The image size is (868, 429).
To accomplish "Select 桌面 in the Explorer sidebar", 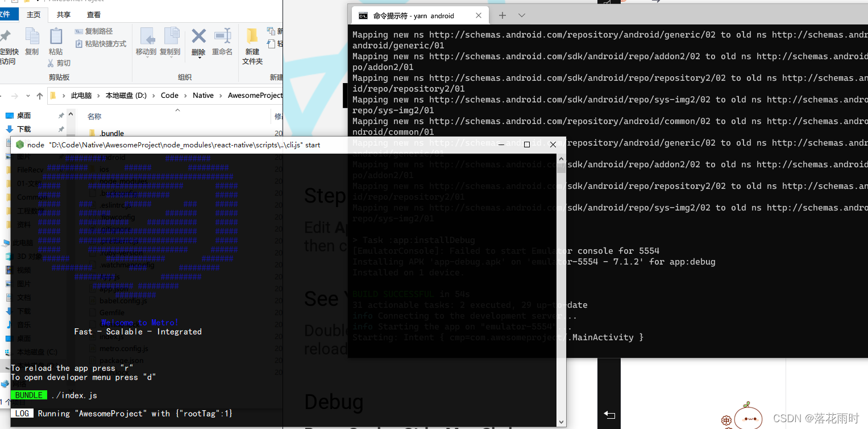I will tap(24, 115).
